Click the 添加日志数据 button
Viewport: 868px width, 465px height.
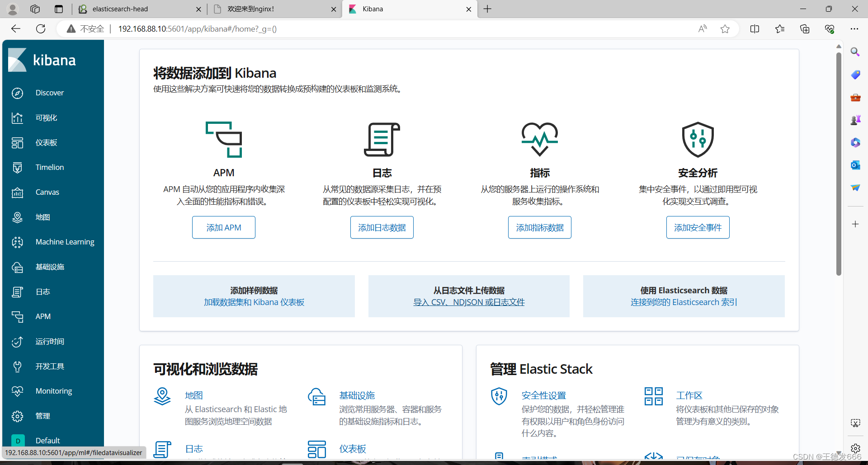(x=382, y=227)
